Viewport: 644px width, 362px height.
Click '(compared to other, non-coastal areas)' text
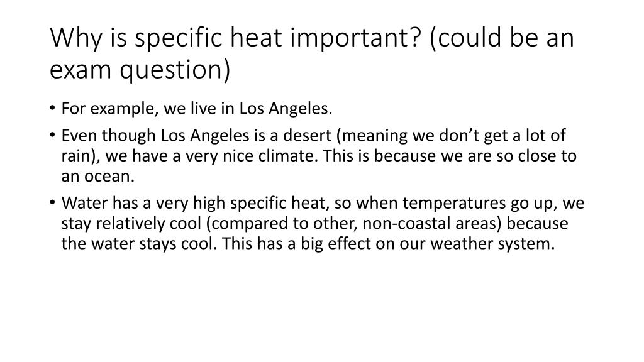point(354,224)
